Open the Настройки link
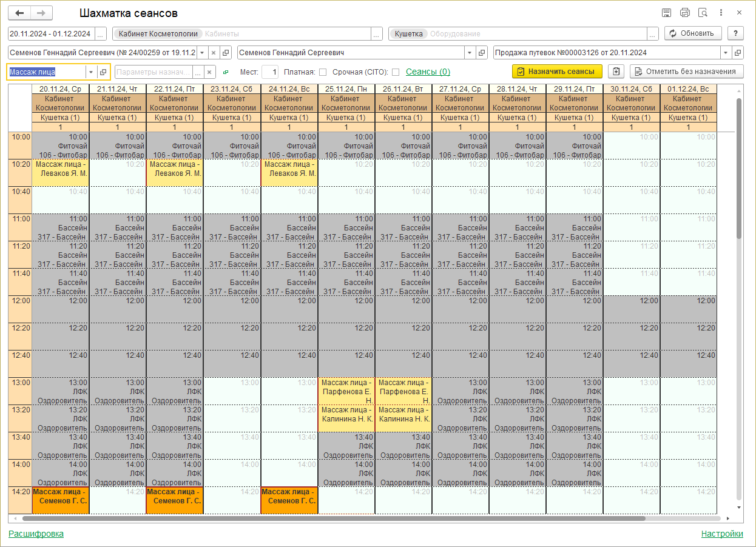 click(722, 534)
